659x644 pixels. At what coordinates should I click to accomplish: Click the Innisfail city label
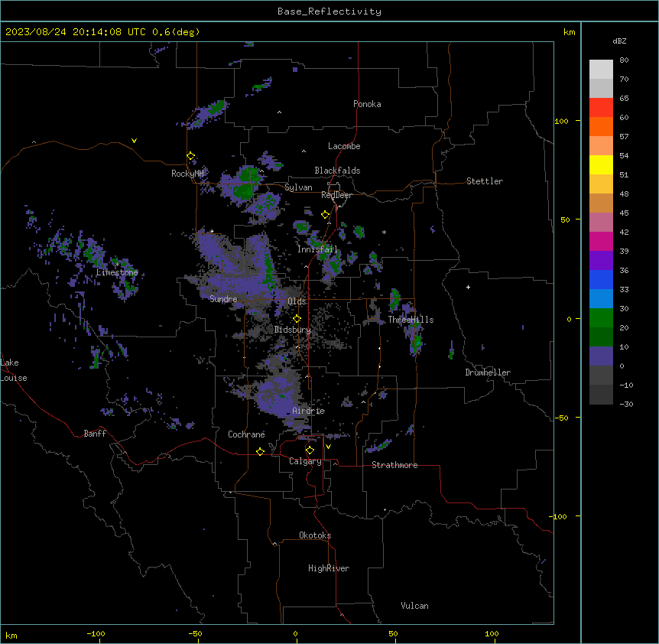pos(317,249)
